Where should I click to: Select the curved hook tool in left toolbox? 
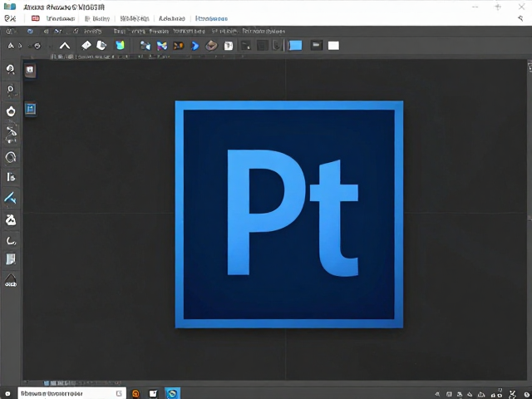coord(11,241)
